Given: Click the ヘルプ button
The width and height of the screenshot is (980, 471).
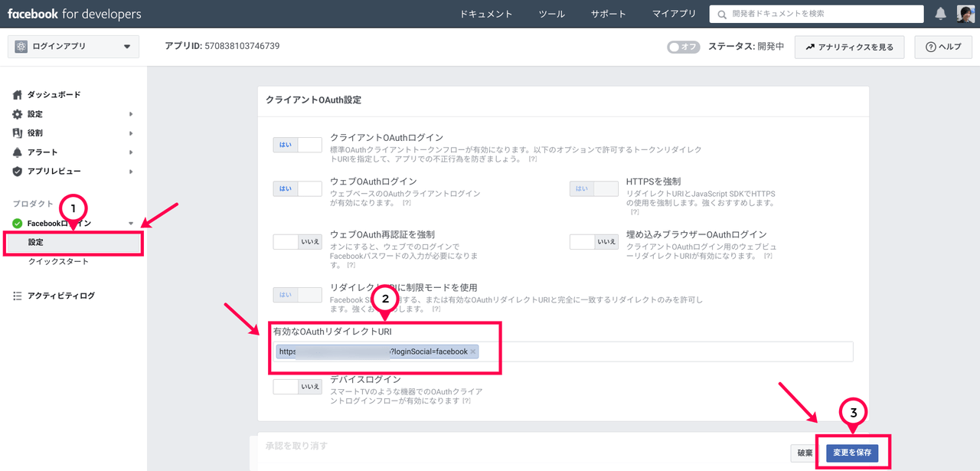Looking at the screenshot, I should (943, 47).
